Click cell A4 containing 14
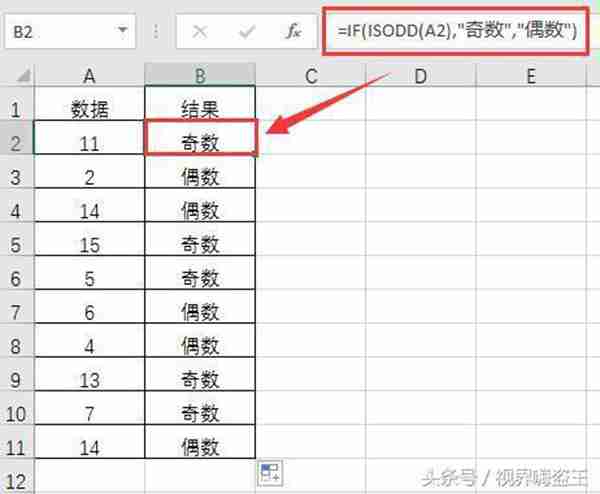The height and width of the screenshot is (494, 600). (89, 205)
